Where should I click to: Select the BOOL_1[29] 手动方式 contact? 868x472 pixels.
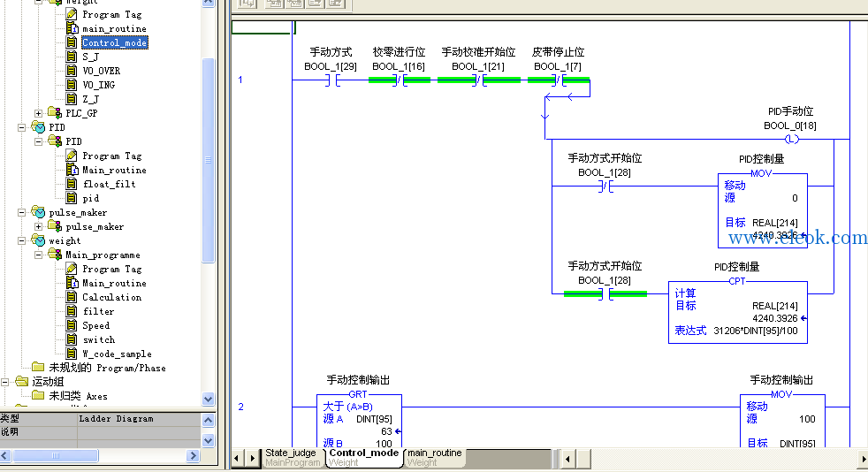pyautogui.click(x=332, y=80)
